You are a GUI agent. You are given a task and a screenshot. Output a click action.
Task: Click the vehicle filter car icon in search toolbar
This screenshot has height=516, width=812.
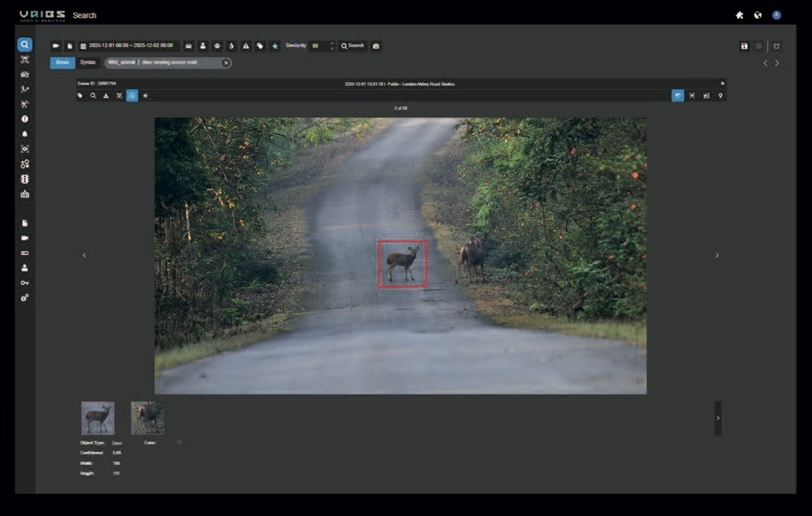click(188, 46)
